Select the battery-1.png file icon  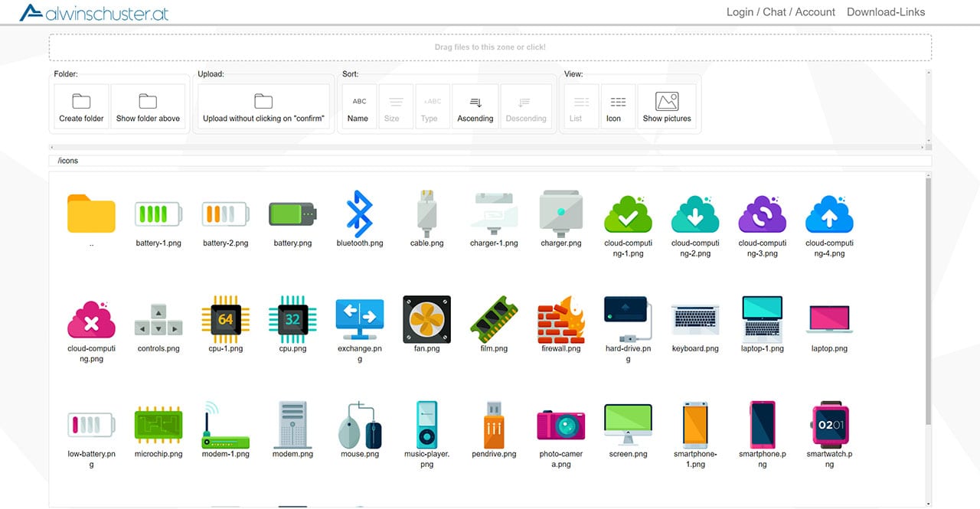[158, 214]
